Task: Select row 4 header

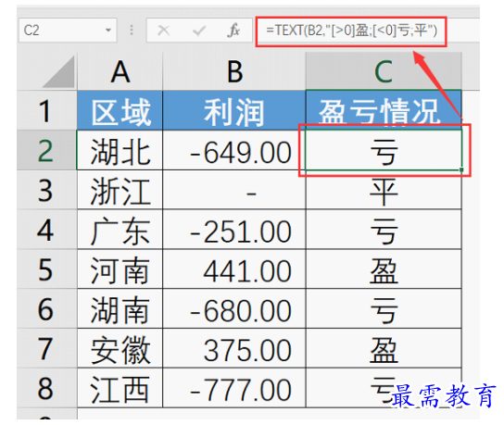Action: [x=47, y=230]
